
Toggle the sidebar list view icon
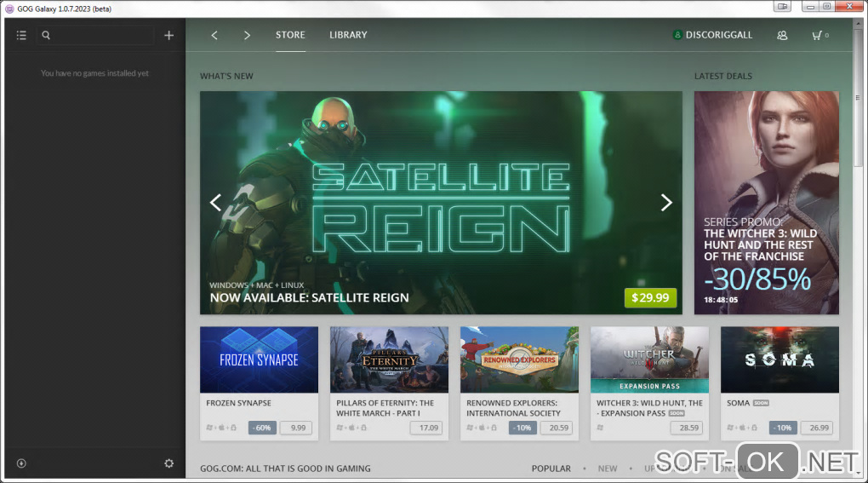21,35
